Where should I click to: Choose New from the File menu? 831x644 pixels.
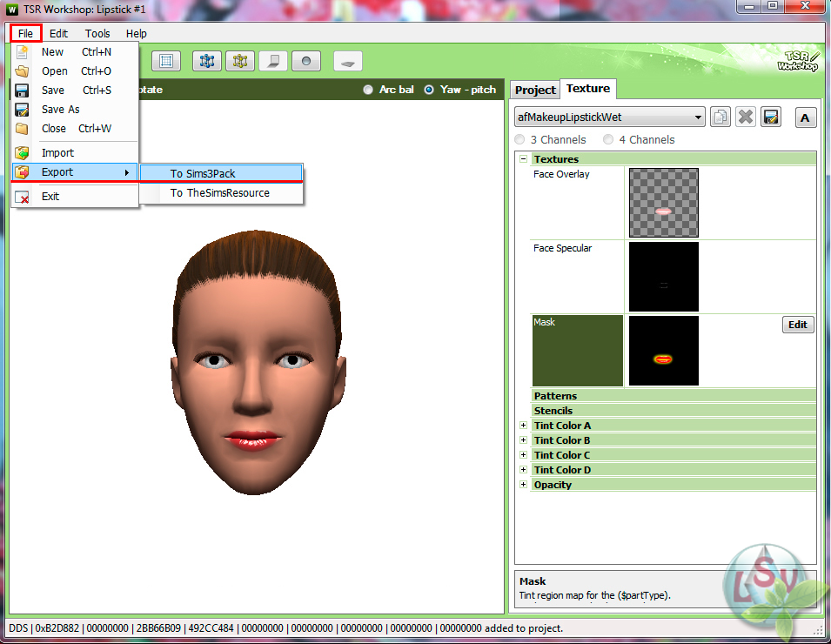75,52
